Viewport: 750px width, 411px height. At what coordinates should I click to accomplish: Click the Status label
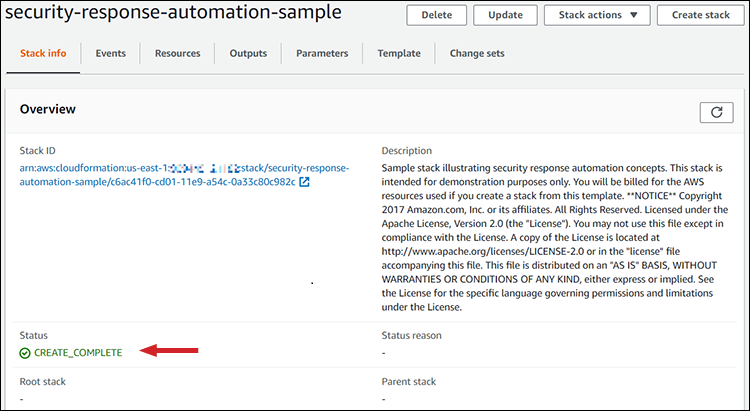(33, 335)
